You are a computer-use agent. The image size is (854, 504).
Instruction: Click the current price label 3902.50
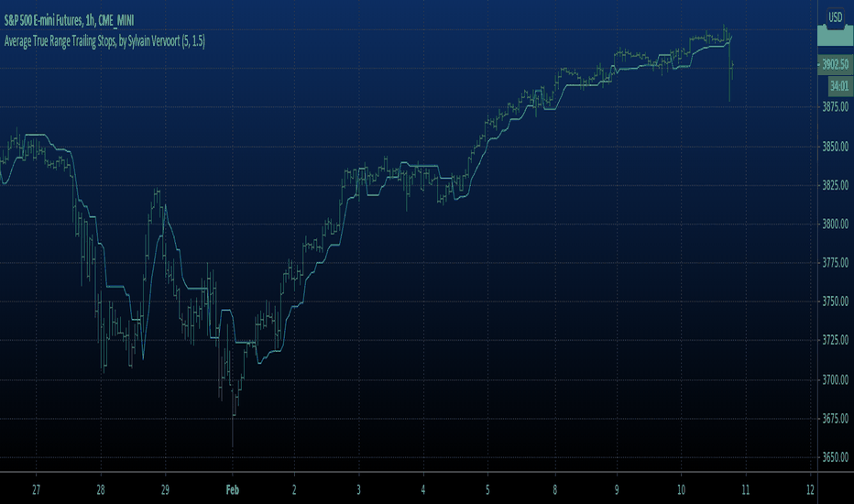835,64
